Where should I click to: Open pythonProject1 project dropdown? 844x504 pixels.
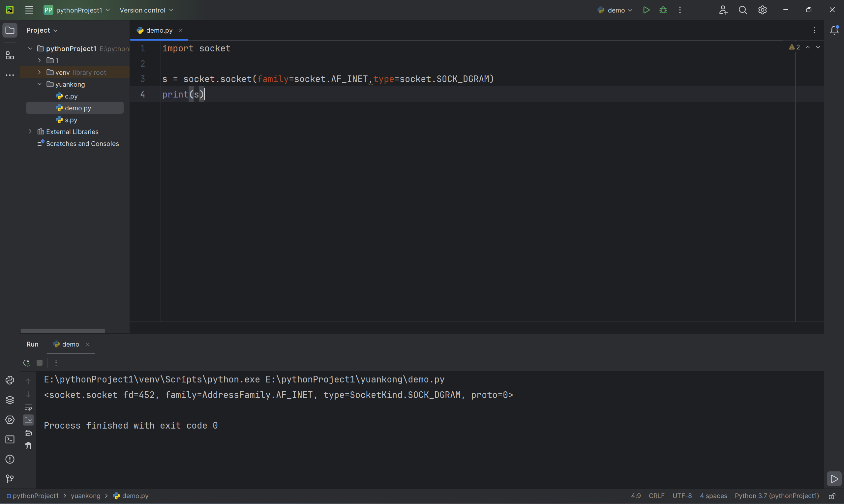(x=77, y=10)
